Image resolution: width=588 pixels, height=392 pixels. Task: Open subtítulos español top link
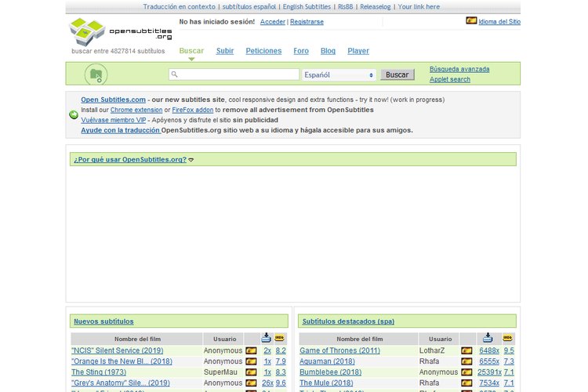(249, 7)
